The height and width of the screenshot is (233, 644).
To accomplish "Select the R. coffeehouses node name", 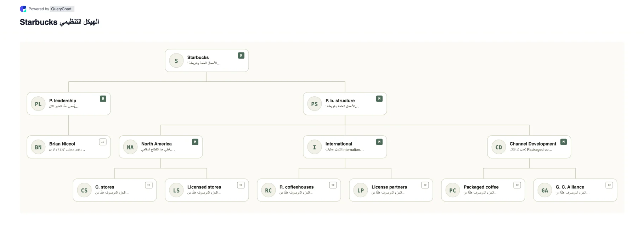I will [x=296, y=187].
